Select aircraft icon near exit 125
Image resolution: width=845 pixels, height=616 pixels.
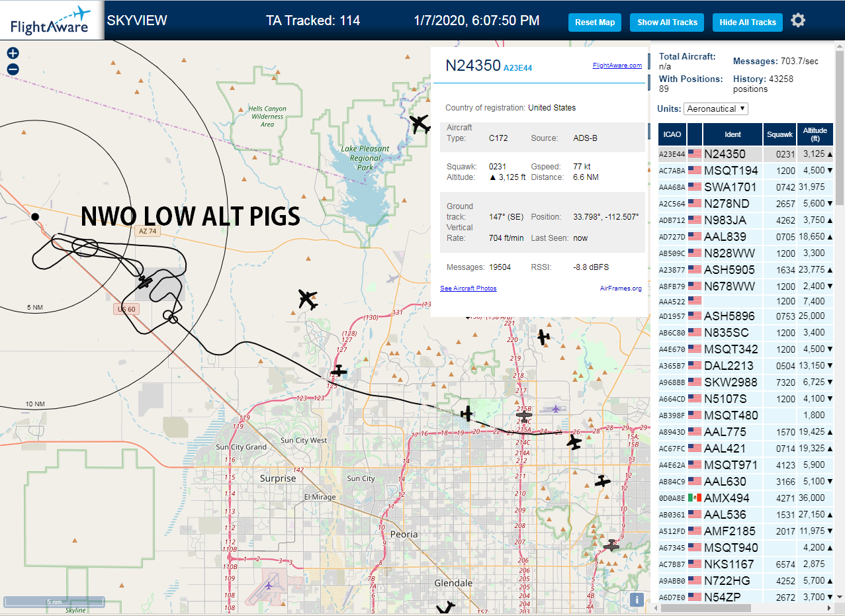(338, 371)
